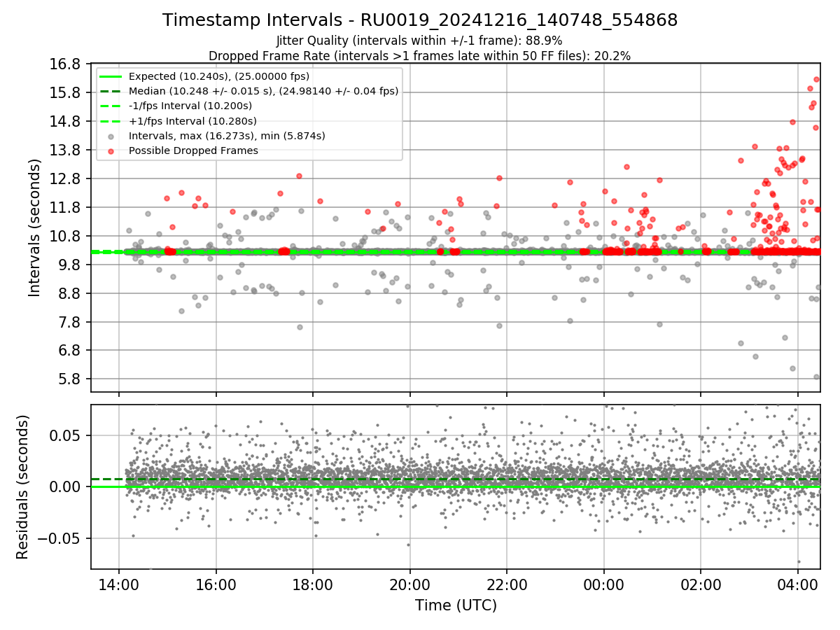Click the red dot marker in legend
The height and width of the screenshot is (630, 840).
pos(111,150)
